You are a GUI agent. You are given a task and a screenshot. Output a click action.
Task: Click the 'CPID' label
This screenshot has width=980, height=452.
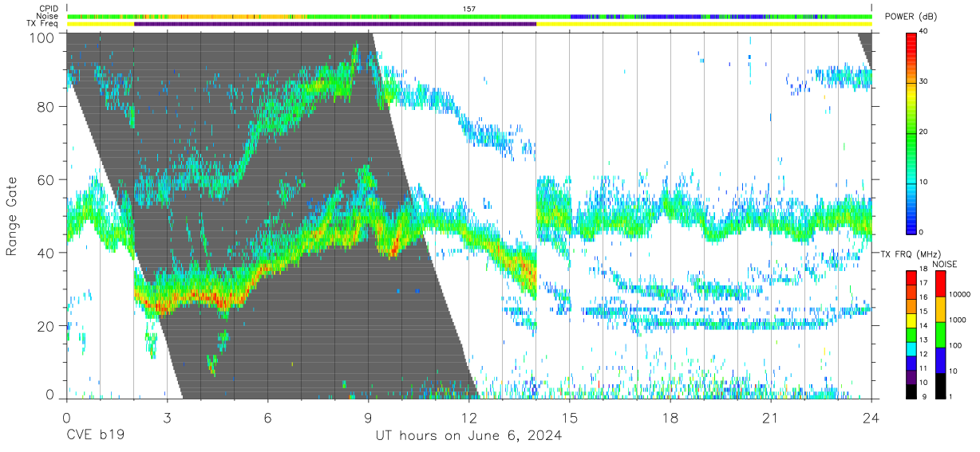49,8
